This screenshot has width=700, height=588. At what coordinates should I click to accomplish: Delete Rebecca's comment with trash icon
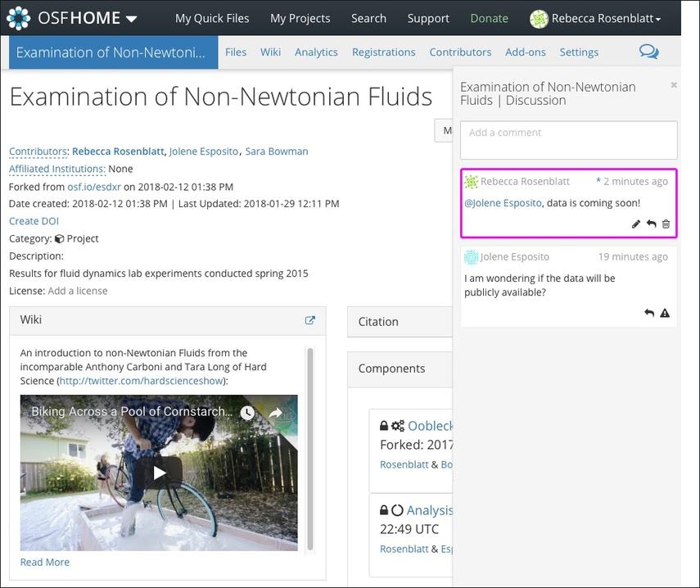pyautogui.click(x=666, y=224)
